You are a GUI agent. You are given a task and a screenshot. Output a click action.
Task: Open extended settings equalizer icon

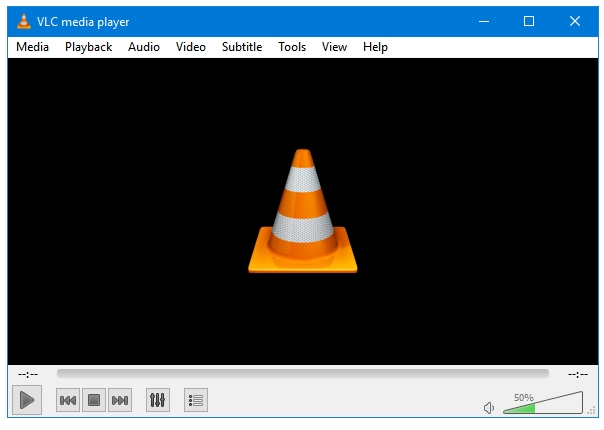coord(158,400)
